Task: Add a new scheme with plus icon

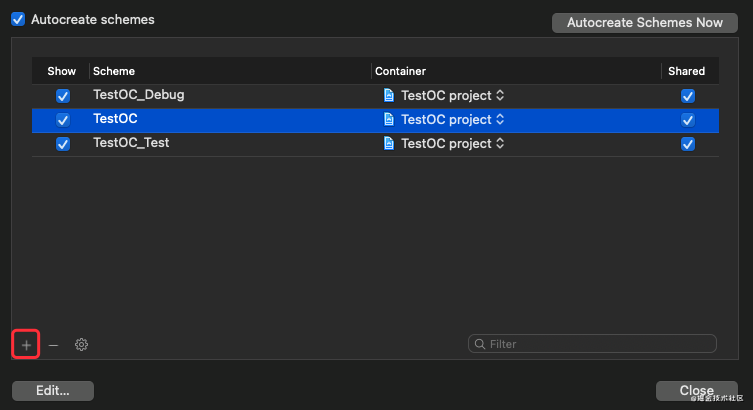Action: click(26, 345)
